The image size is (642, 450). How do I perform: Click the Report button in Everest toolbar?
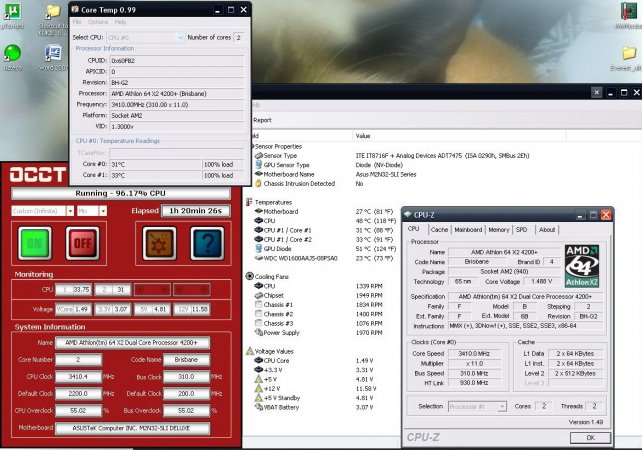(262, 120)
